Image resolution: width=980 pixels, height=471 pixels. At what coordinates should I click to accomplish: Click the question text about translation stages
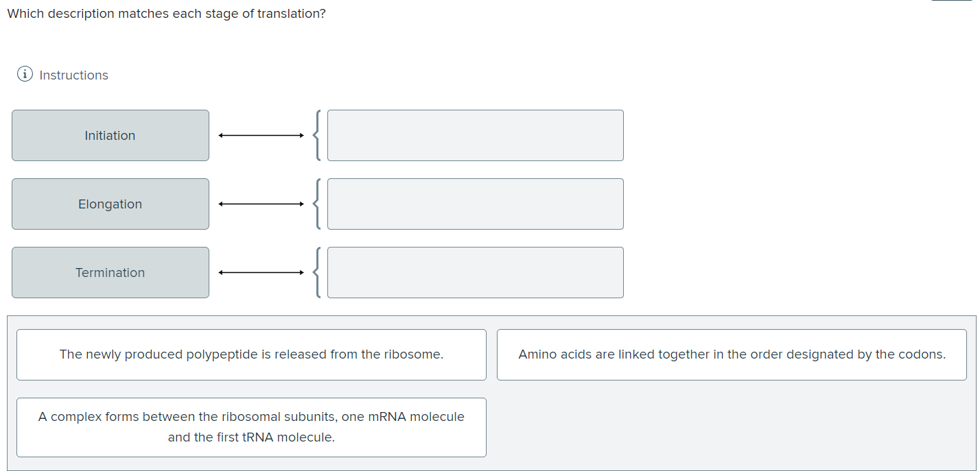point(165,13)
